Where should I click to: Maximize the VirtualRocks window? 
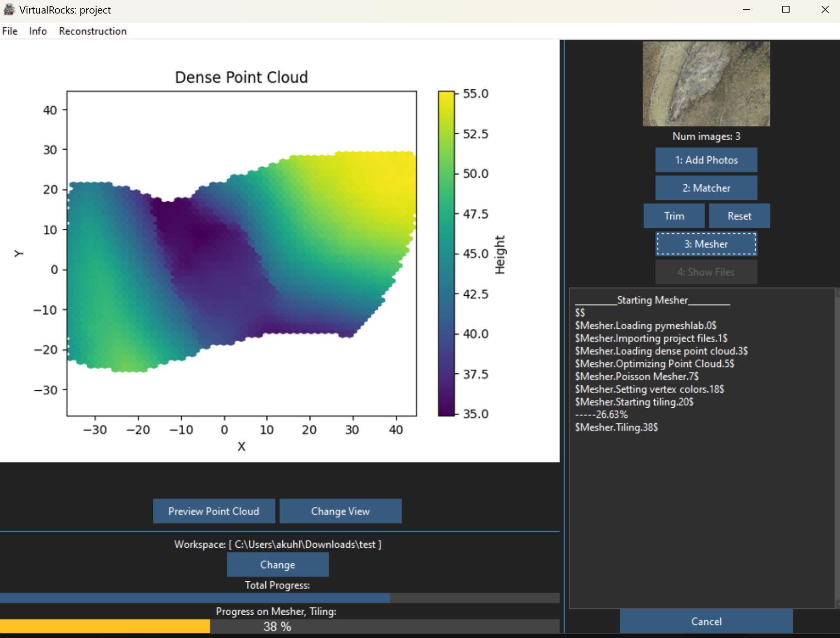tap(786, 10)
